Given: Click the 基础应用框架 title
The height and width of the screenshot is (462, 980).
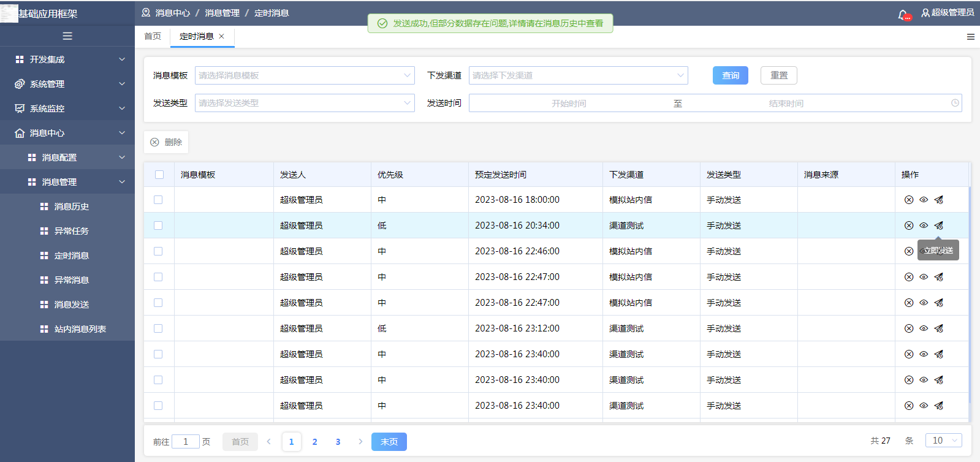Looking at the screenshot, I should [x=48, y=13].
